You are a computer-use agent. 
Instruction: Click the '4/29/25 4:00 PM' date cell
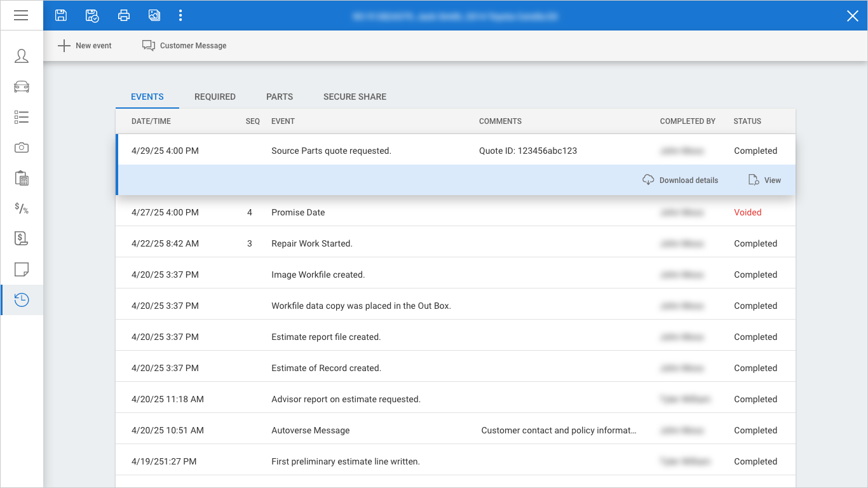[165, 151]
